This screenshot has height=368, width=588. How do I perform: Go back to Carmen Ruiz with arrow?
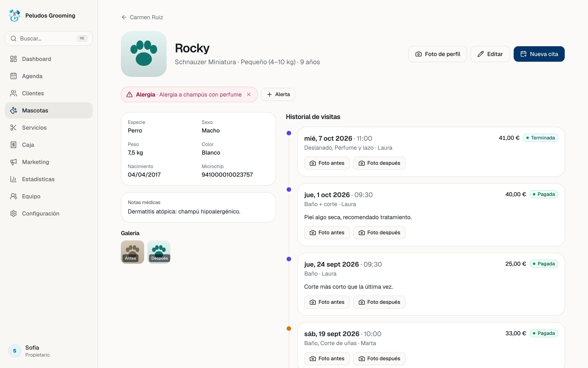tap(124, 17)
